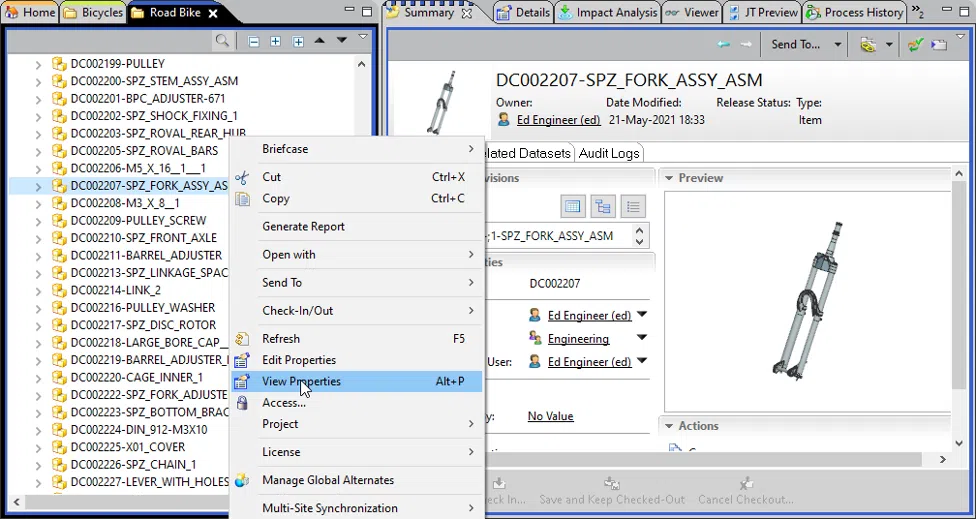Click the Access lock icon
The height and width of the screenshot is (520, 977).
pyautogui.click(x=242, y=403)
